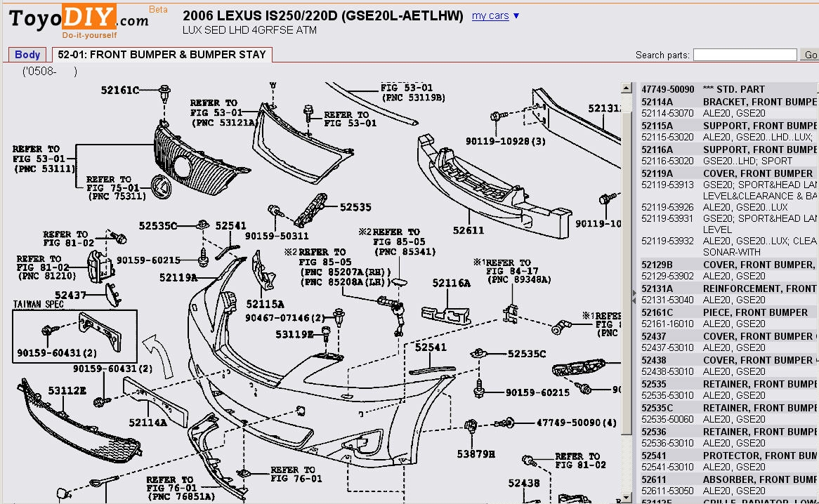Viewport: 819px width, 504px height.
Task: Open 52161-16010 part number
Action: click(x=667, y=324)
